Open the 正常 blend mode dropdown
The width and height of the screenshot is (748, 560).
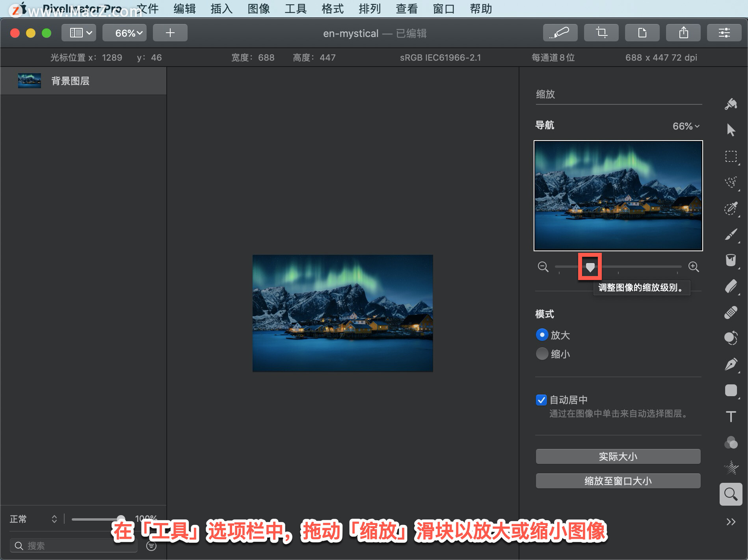pos(33,519)
